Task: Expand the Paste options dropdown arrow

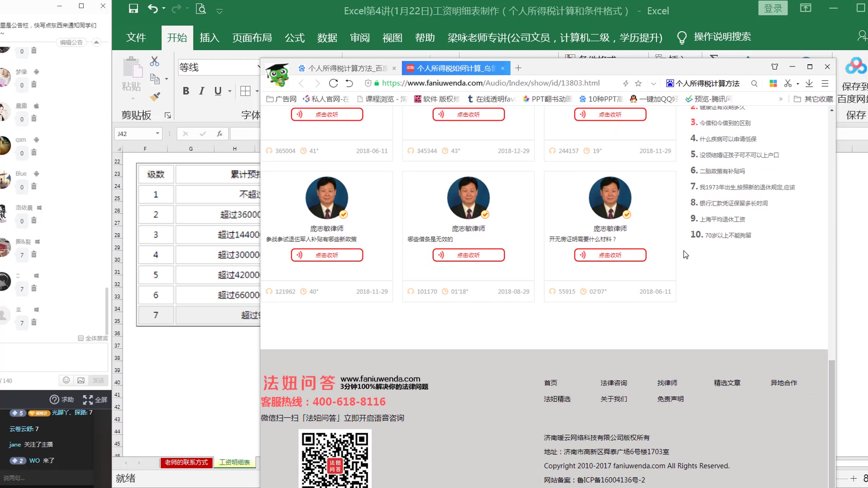Action: [x=132, y=99]
